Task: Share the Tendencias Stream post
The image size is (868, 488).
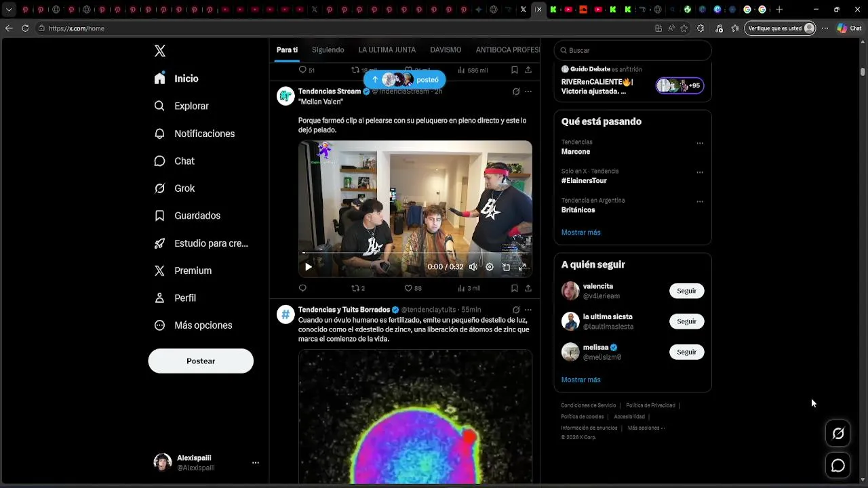Action: coord(528,288)
